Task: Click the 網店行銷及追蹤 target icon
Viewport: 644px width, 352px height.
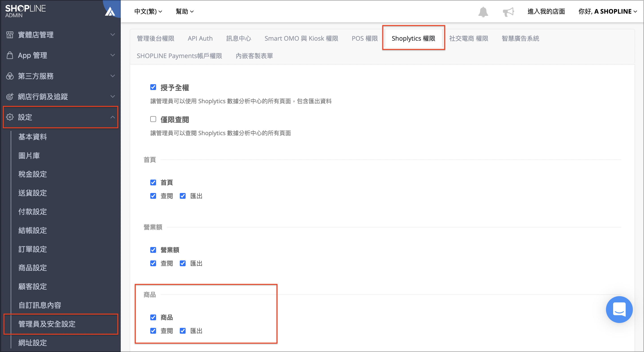Action: click(x=10, y=96)
